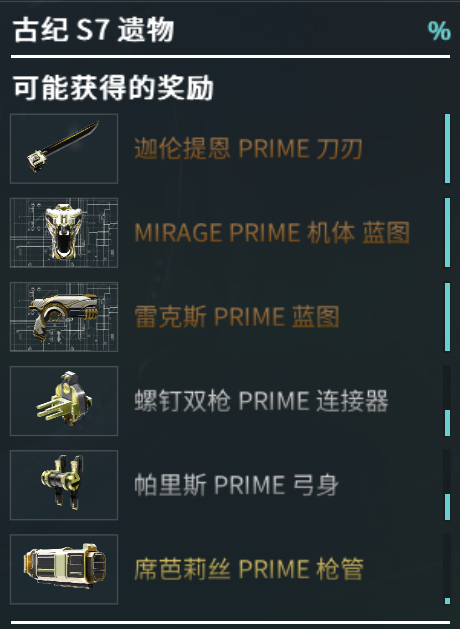Select the Mirage Prime chassis blueprint icon
Screen dimensions: 460x629
[x=64, y=233]
